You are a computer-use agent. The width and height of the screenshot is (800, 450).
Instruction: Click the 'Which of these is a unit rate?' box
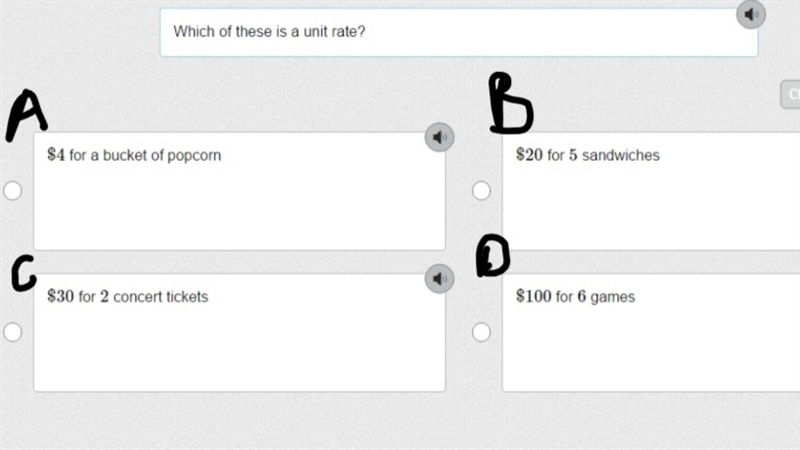point(459,32)
